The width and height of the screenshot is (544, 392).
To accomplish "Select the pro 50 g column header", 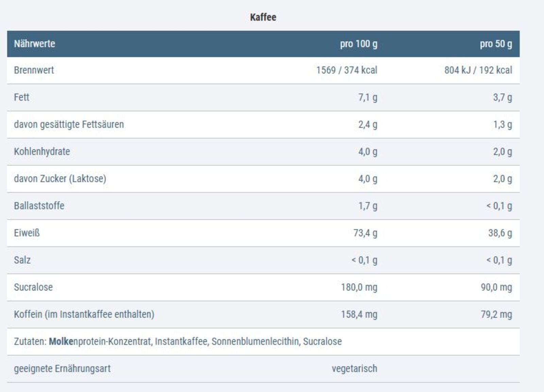I will [x=496, y=44].
